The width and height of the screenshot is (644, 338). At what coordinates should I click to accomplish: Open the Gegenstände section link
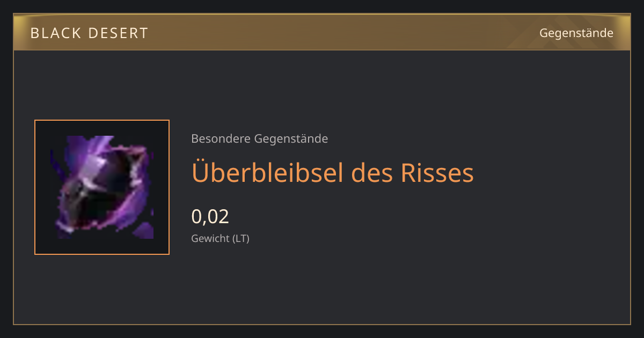[x=576, y=33]
